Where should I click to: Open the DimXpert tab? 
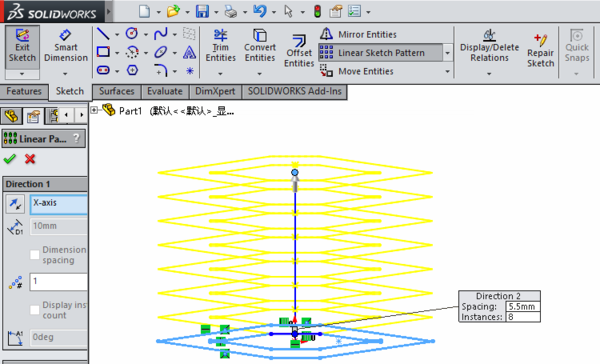point(215,91)
